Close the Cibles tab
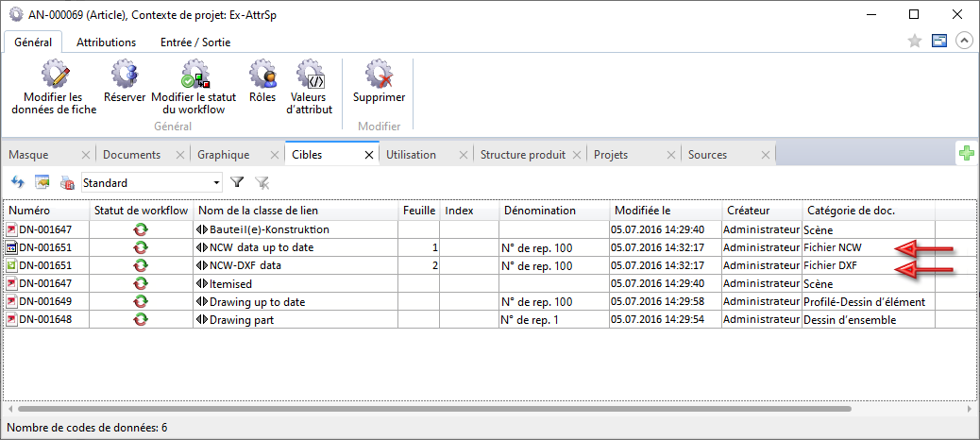980x440 pixels. [x=369, y=155]
